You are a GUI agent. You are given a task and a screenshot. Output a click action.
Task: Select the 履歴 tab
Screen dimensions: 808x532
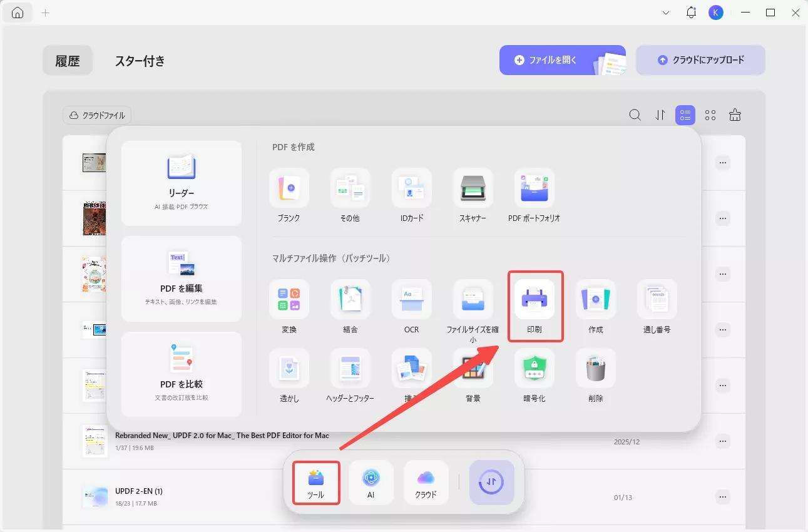pyautogui.click(x=67, y=60)
